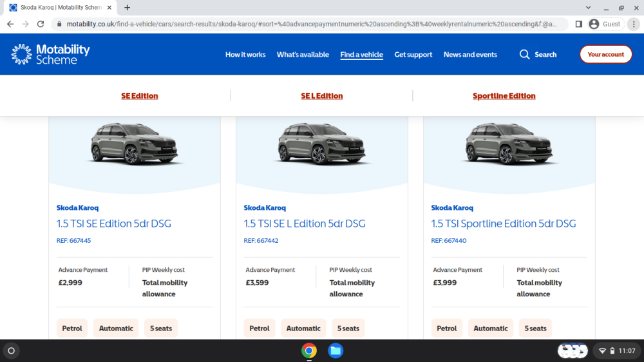Open the Files app in the shelf
644x362 pixels.
coord(336,350)
